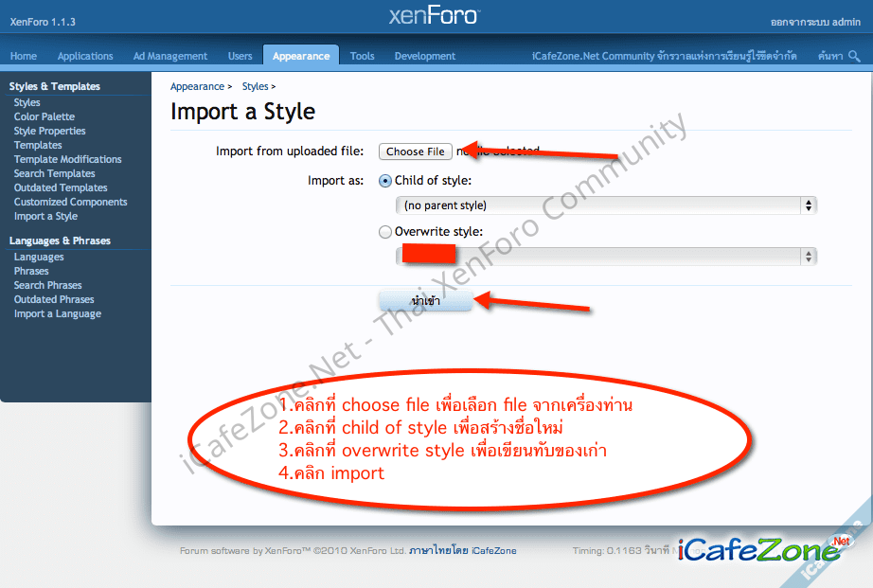Go to the Home tab

[24, 57]
